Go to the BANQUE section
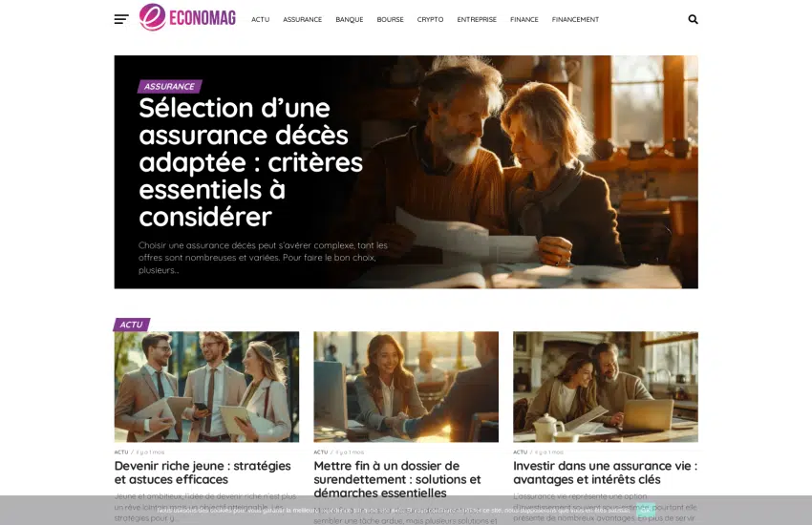 click(350, 20)
